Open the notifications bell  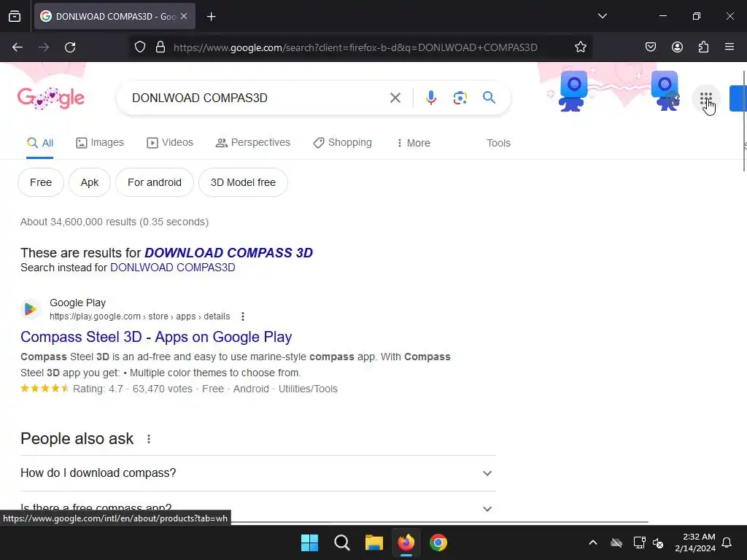(727, 542)
